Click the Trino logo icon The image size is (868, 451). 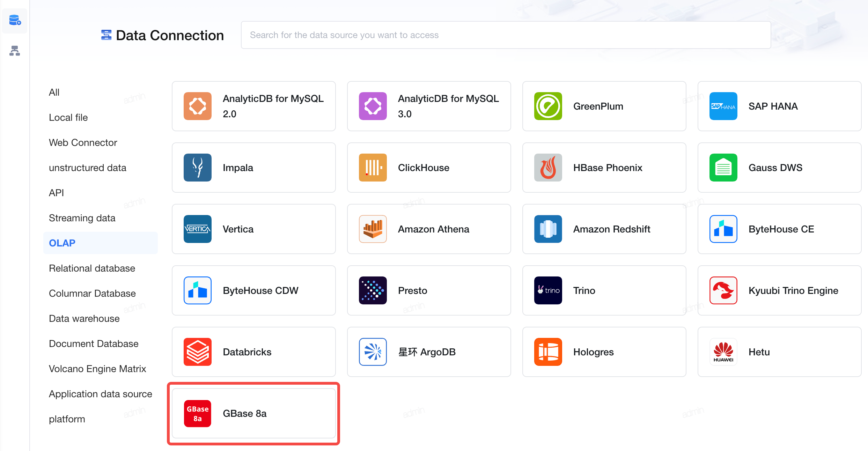(x=548, y=290)
